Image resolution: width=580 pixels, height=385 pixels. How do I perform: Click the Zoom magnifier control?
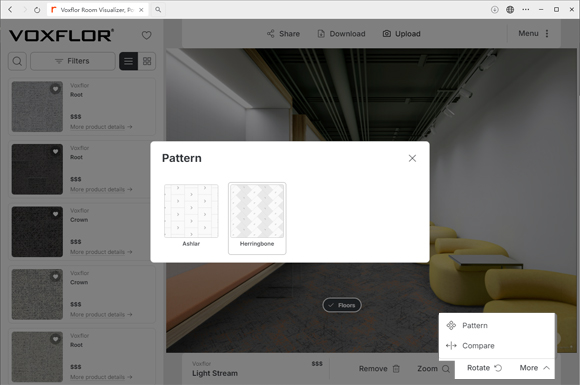434,369
